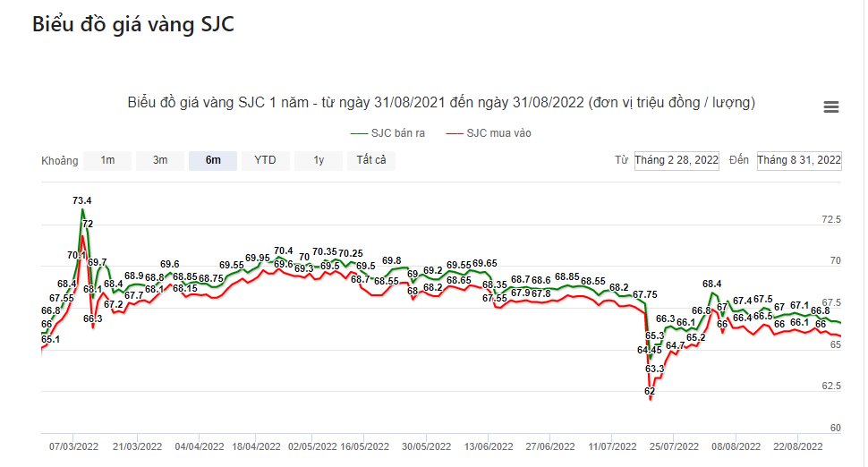Click the 70.35 data label
Image resolution: width=868 pixels, height=467 pixels.
tap(325, 251)
